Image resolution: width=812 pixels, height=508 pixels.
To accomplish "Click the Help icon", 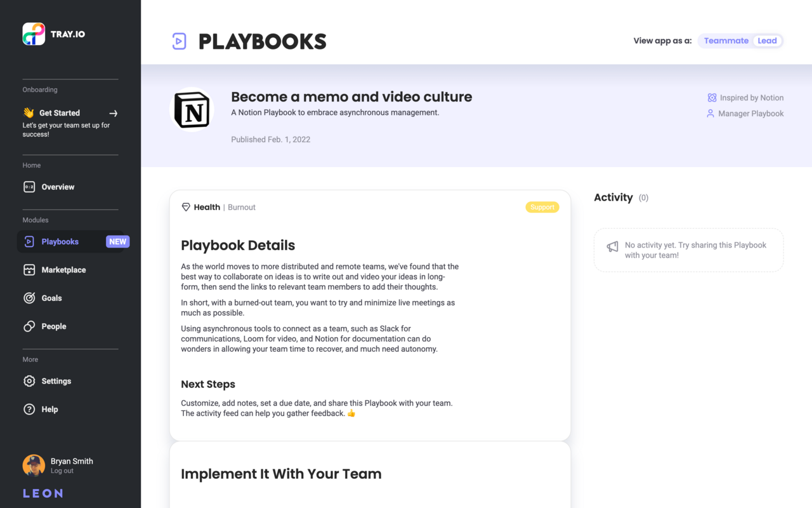I will tap(29, 409).
